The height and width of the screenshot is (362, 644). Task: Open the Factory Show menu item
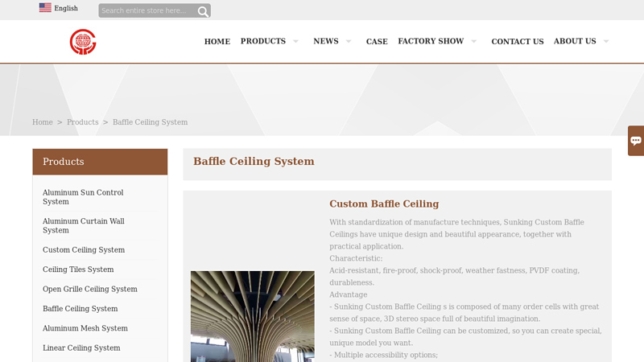pos(431,41)
